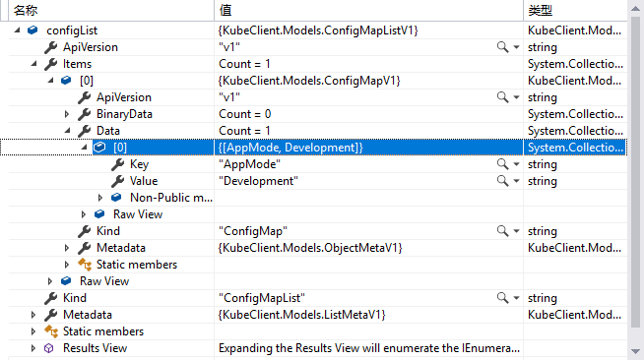Viewport: 644px width, 360px height.
Task: Click the scrollbar down arrow
Action: [x=635, y=351]
